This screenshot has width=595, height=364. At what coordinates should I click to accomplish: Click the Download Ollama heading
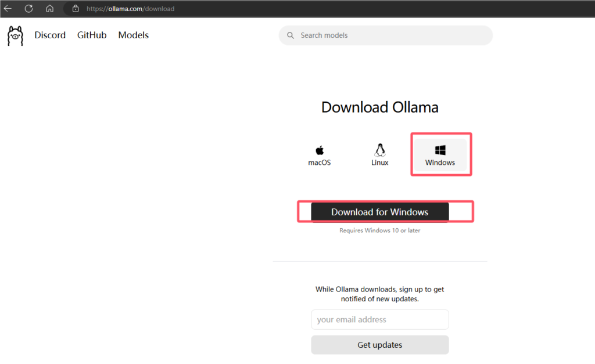click(380, 107)
